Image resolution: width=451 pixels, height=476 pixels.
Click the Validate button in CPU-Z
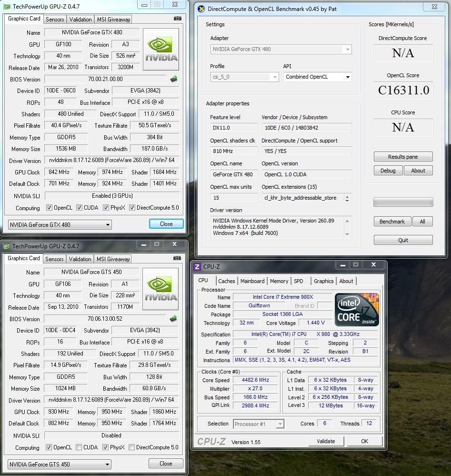pyautogui.click(x=326, y=441)
